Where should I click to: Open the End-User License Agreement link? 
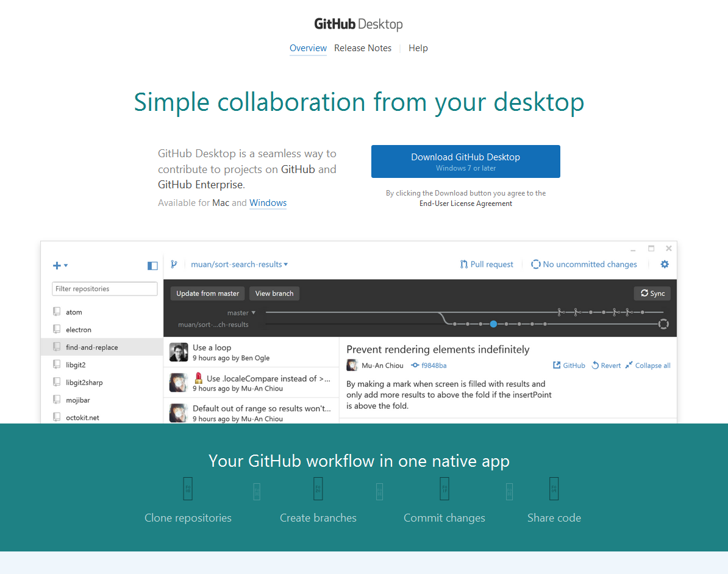(x=466, y=204)
